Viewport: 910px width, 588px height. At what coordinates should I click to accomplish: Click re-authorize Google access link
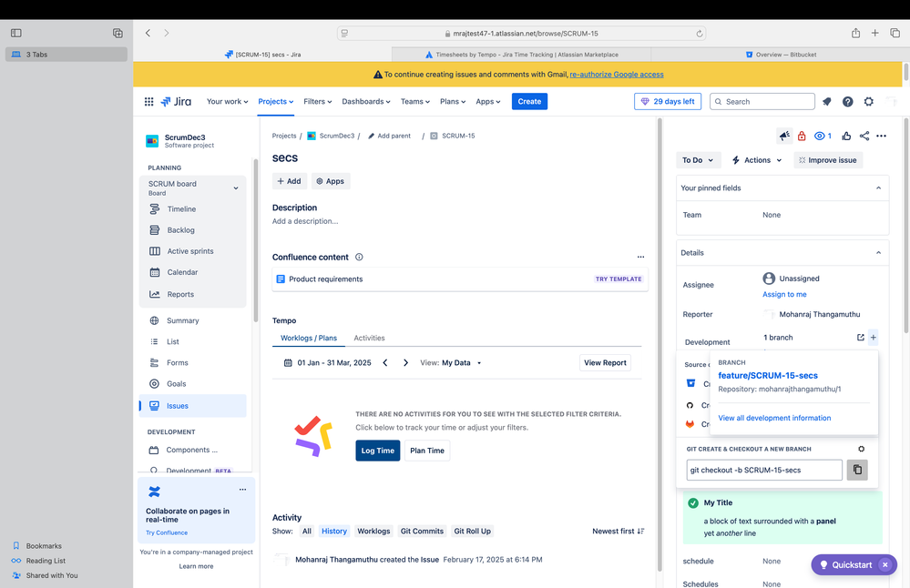click(x=617, y=75)
